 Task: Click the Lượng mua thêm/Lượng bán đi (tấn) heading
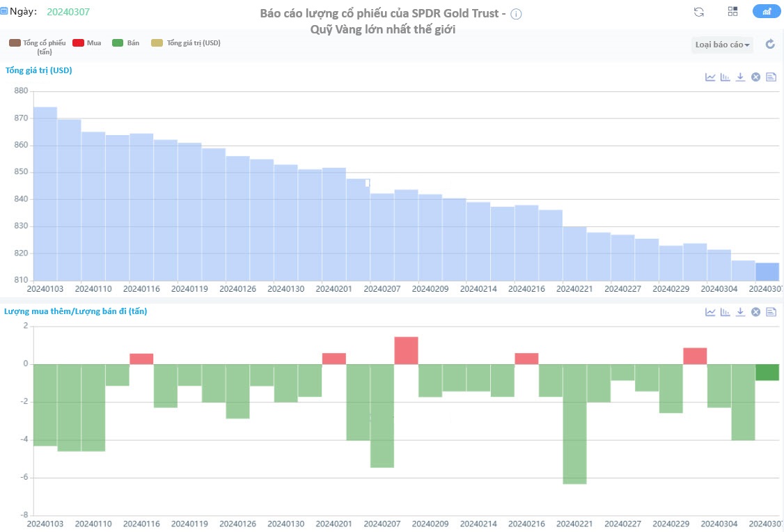coord(75,311)
